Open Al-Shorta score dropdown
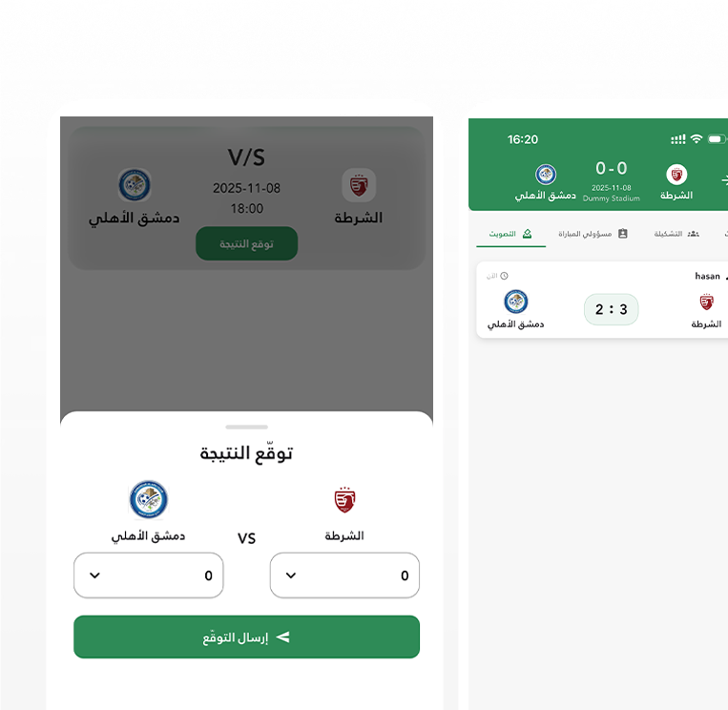The width and height of the screenshot is (728, 710). [344, 575]
